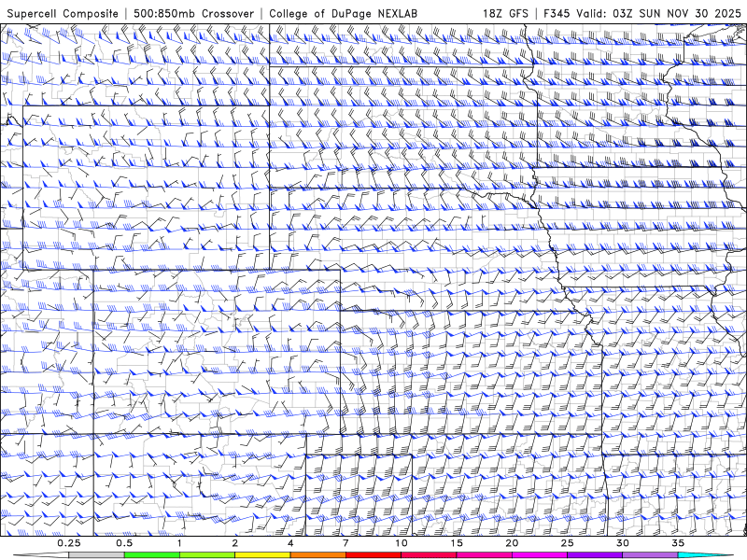Select the legend value 30
This screenshot has width=747, height=560.
point(623,543)
